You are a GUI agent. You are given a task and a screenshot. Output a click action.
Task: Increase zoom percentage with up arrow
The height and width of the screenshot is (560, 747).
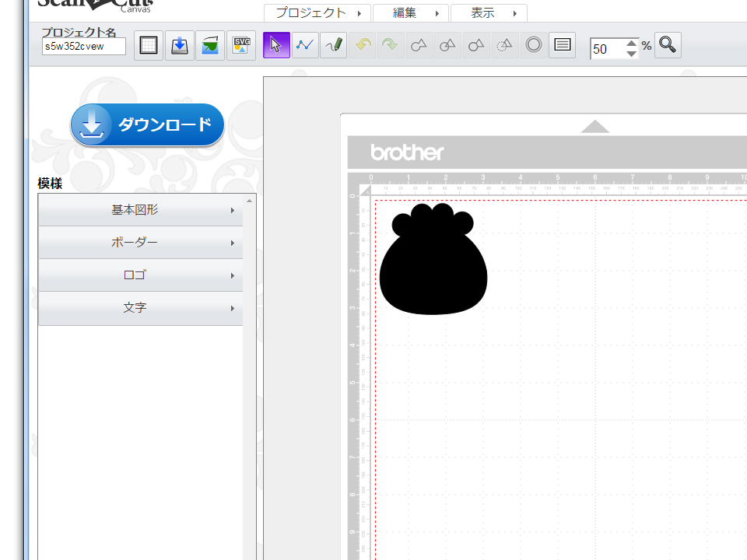tap(631, 44)
